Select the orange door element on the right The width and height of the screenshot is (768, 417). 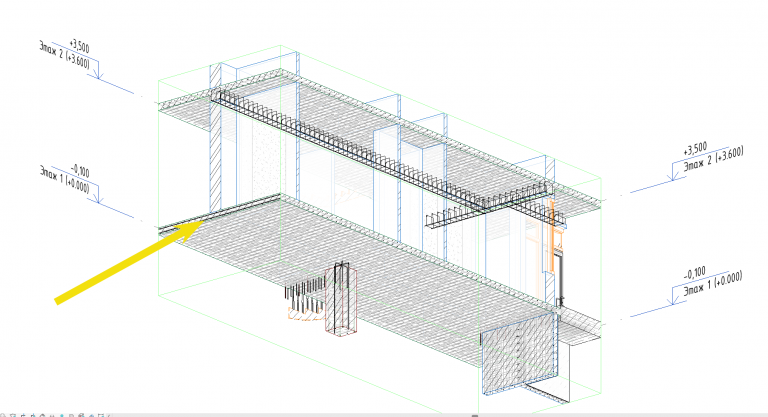point(552,235)
